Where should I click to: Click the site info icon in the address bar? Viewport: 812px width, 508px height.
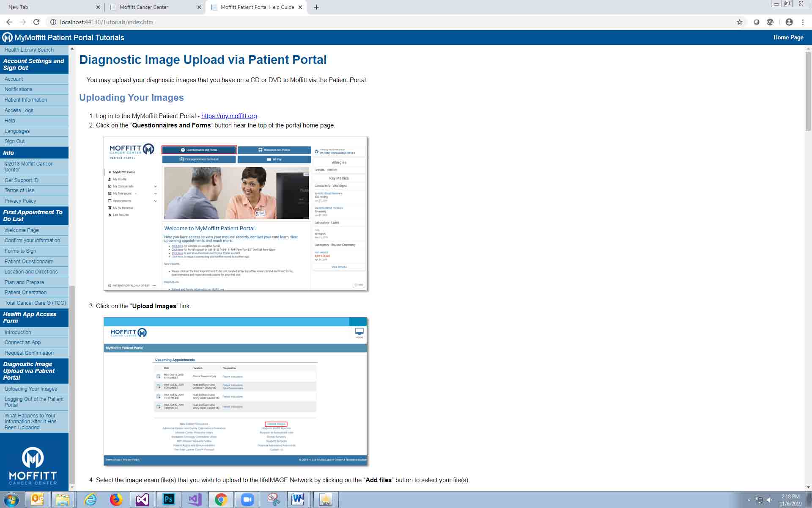pyautogui.click(x=53, y=22)
